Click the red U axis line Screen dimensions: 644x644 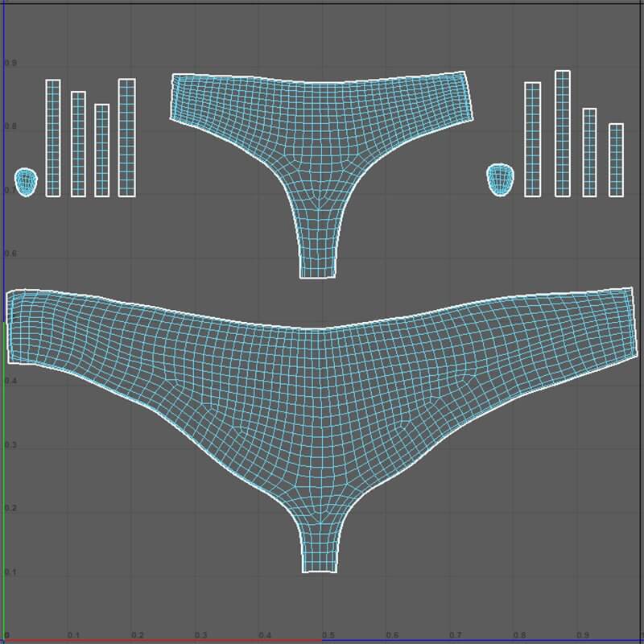tap(161, 641)
